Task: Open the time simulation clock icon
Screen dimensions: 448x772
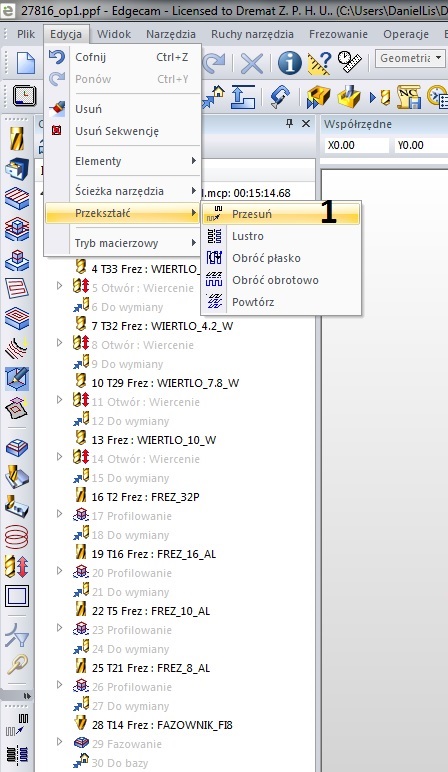Action: [24, 96]
